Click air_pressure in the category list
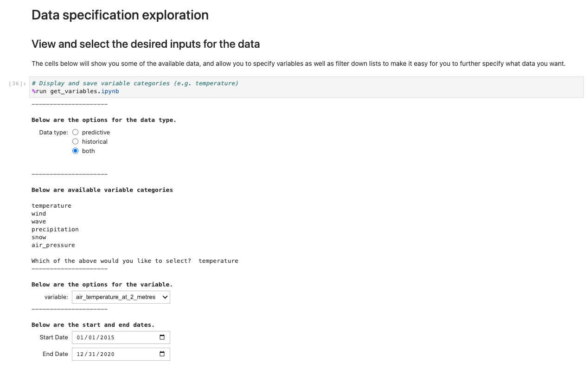The width and height of the screenshot is (588, 369). 53,245
